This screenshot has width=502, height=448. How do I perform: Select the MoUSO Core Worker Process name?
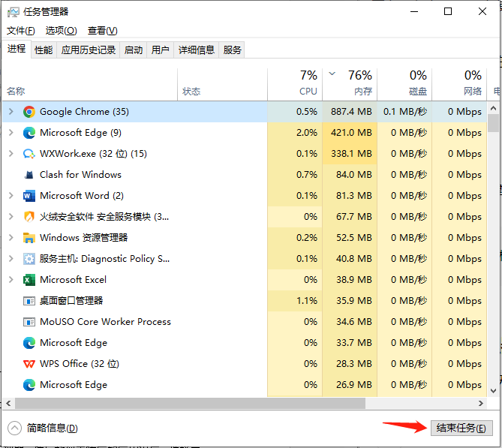[x=105, y=322]
